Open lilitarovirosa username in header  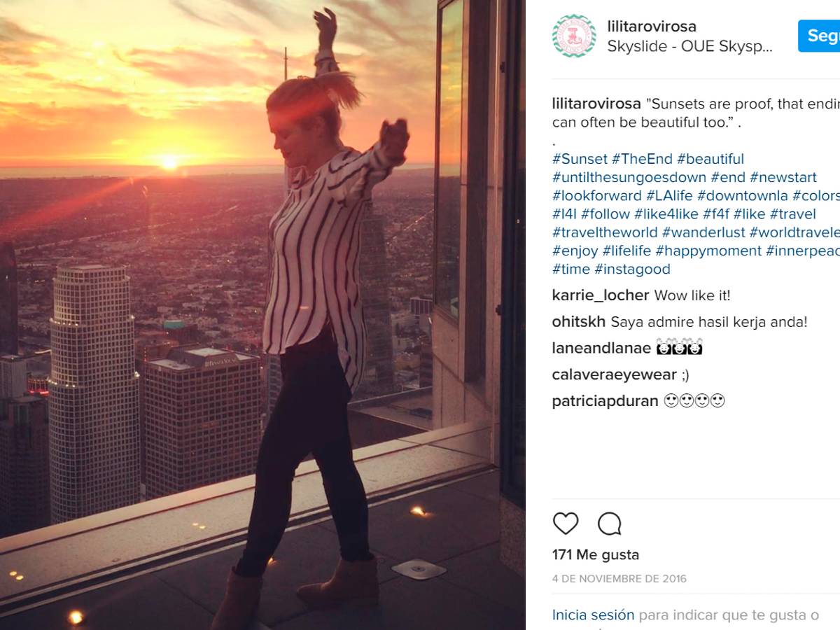coord(652,27)
